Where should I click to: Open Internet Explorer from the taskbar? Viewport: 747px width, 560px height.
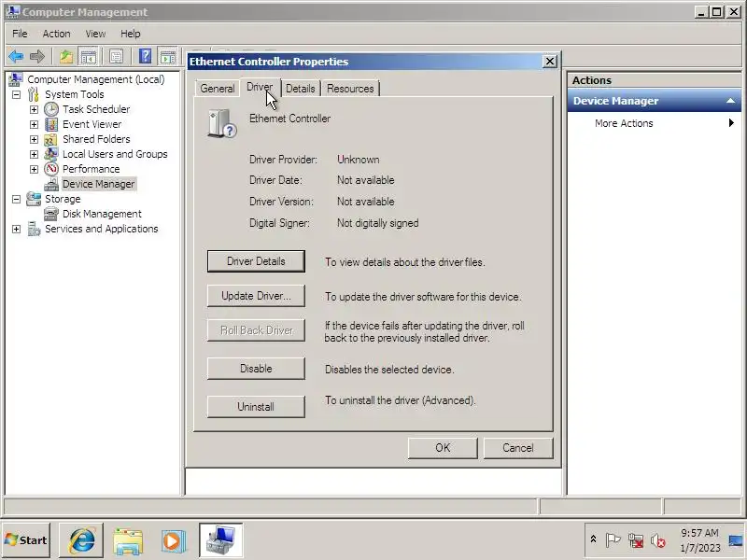tap(81, 540)
